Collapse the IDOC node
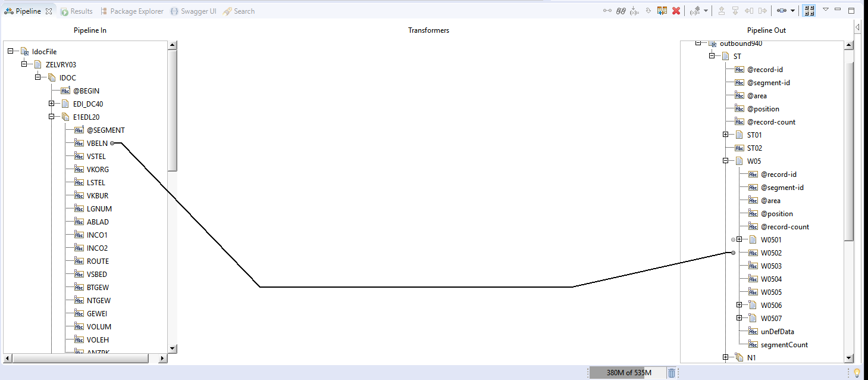The width and height of the screenshot is (868, 380). click(37, 77)
